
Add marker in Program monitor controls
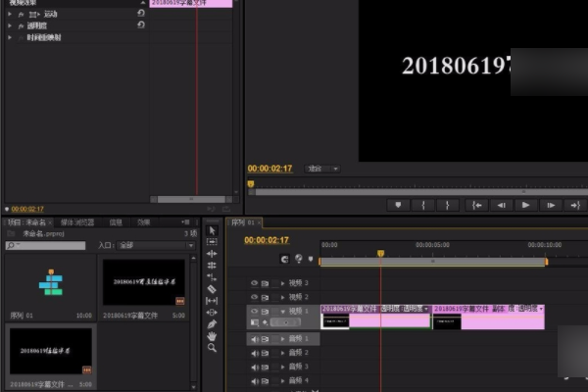(398, 205)
